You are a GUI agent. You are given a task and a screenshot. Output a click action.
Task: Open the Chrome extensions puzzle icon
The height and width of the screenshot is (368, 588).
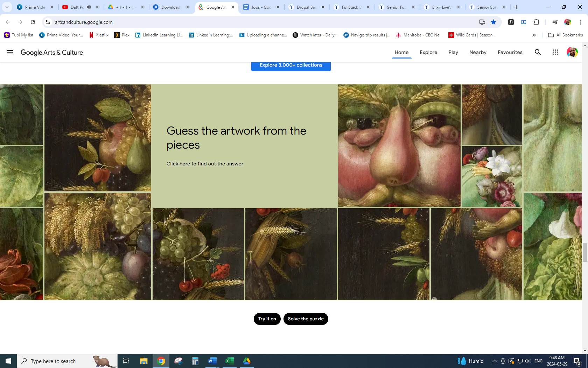point(536,22)
